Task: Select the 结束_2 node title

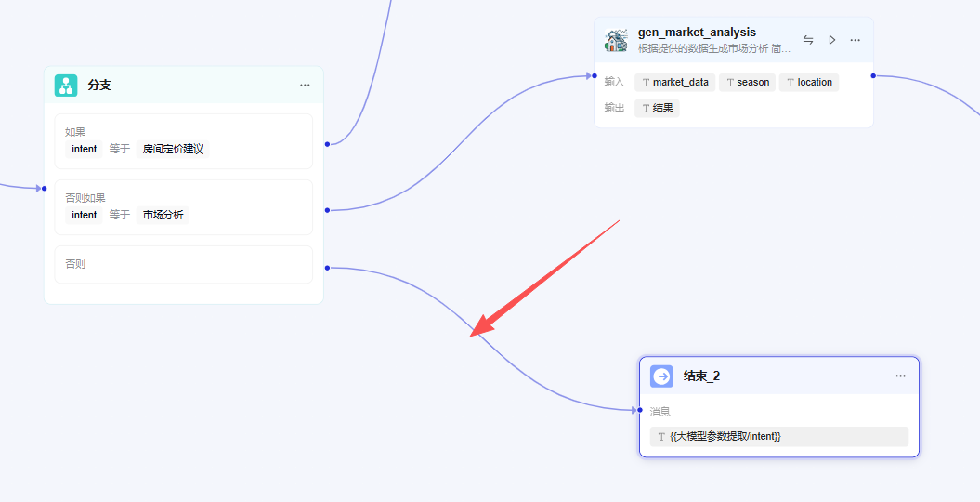Action: [701, 376]
